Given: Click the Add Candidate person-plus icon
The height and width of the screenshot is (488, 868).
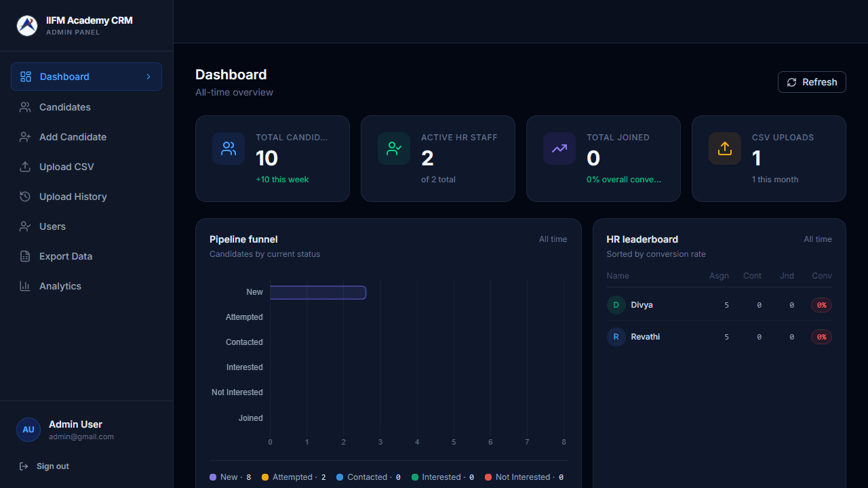Looking at the screenshot, I should [25, 137].
